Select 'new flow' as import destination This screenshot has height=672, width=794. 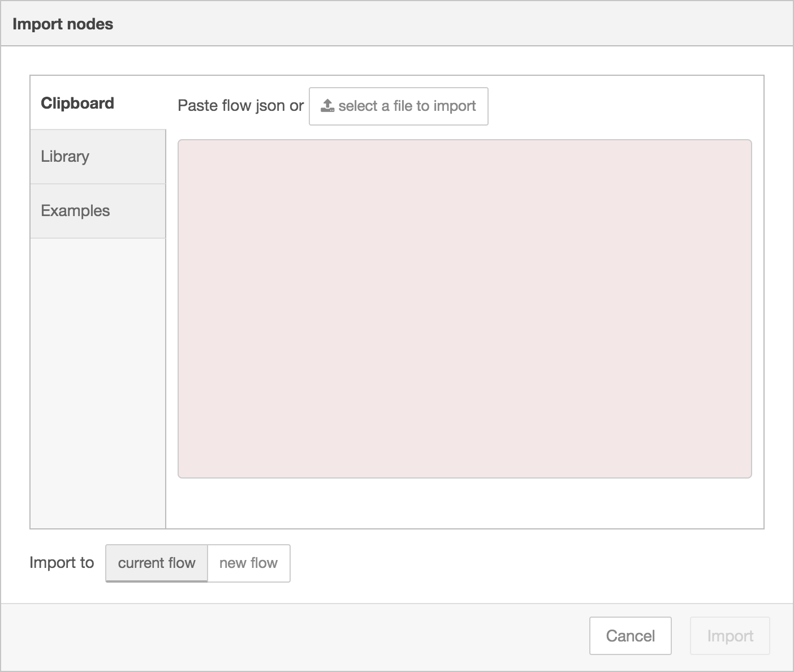pos(249,563)
